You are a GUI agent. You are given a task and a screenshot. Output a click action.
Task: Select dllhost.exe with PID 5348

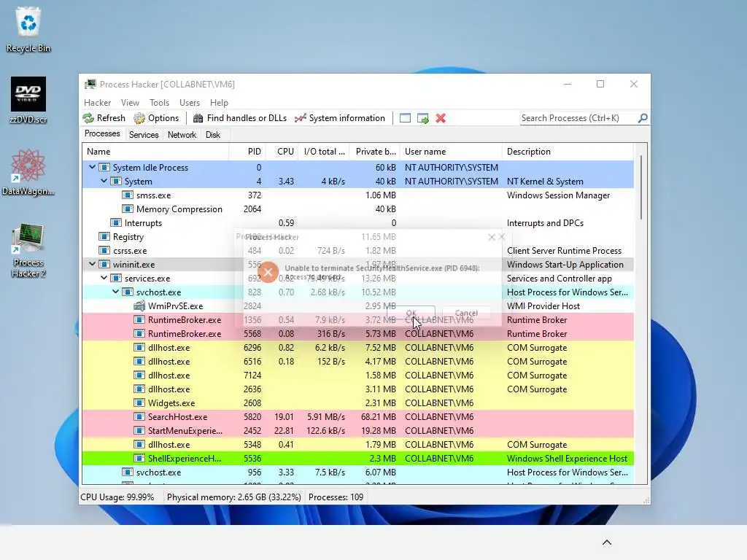pyautogui.click(x=357, y=444)
